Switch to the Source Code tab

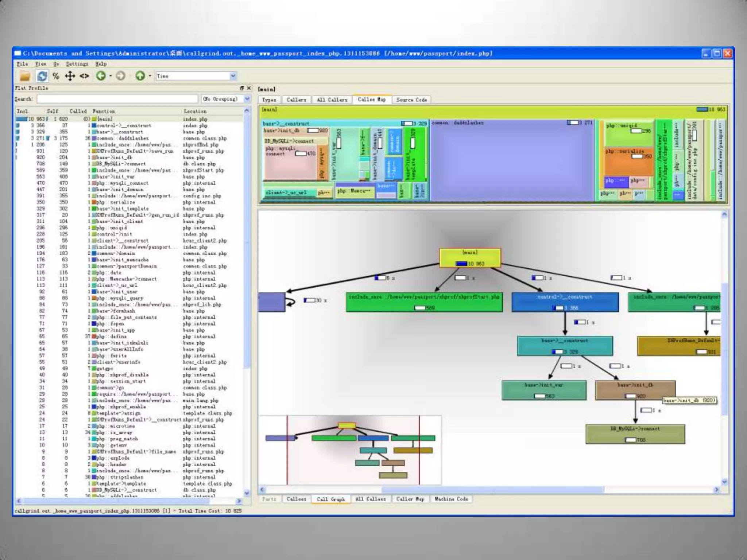point(411,100)
